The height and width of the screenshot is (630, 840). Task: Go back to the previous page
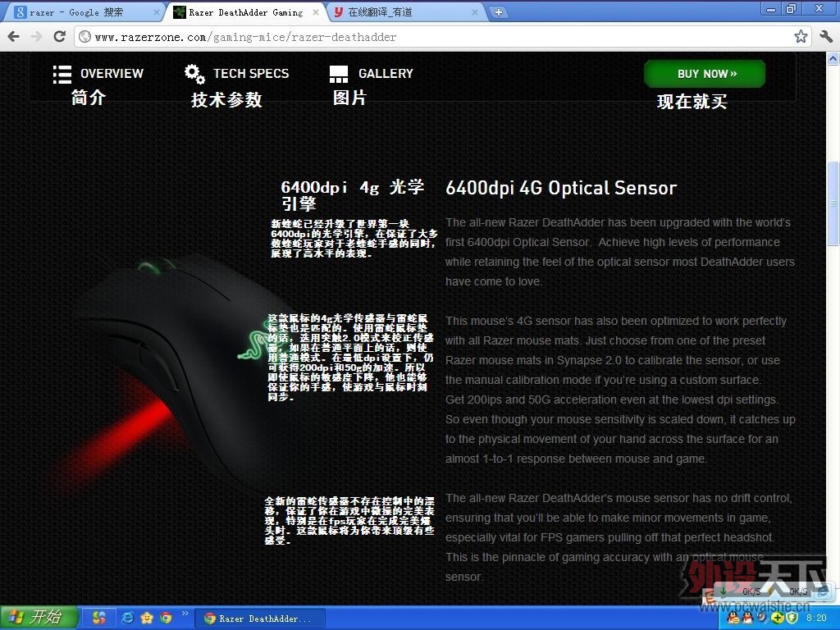pos(14,36)
